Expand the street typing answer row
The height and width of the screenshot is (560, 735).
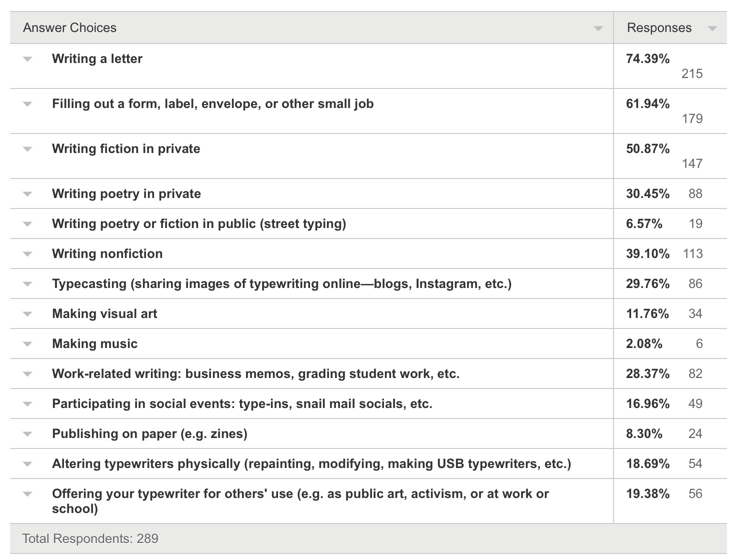pyautogui.click(x=26, y=223)
